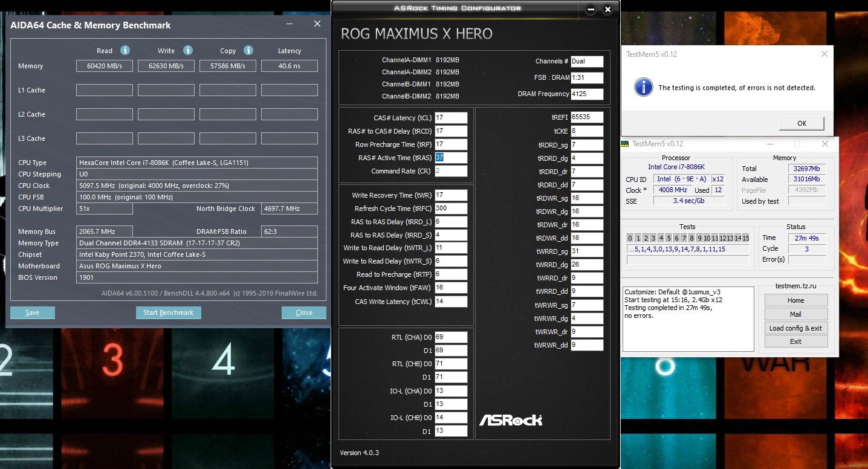Click the TestMem5 log text box
Image resolution: width=868 pixels, height=469 pixels.
[688, 319]
